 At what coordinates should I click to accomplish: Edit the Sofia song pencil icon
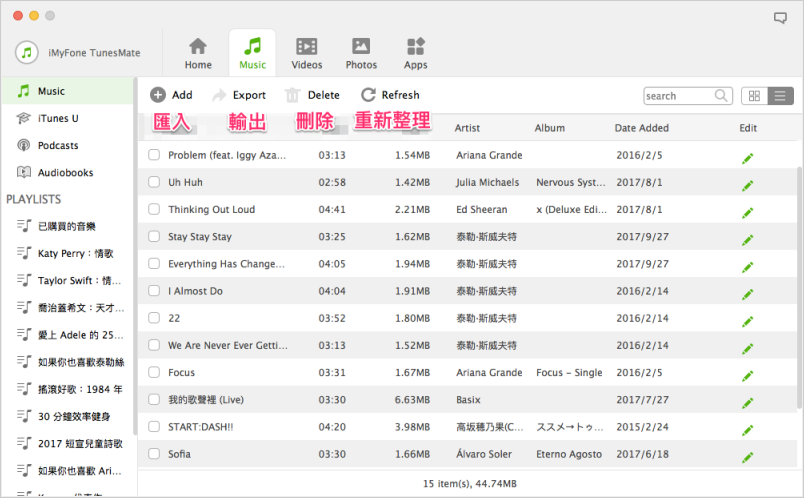click(x=748, y=457)
